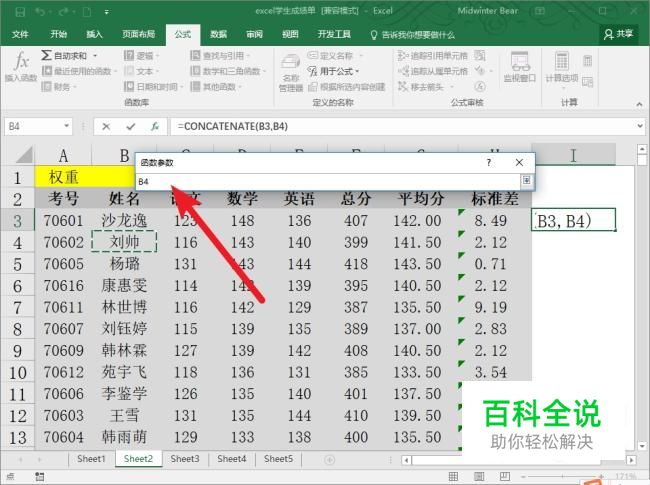Expand the AutoSum dropdown arrow
The height and width of the screenshot is (485, 650).
tap(95, 56)
